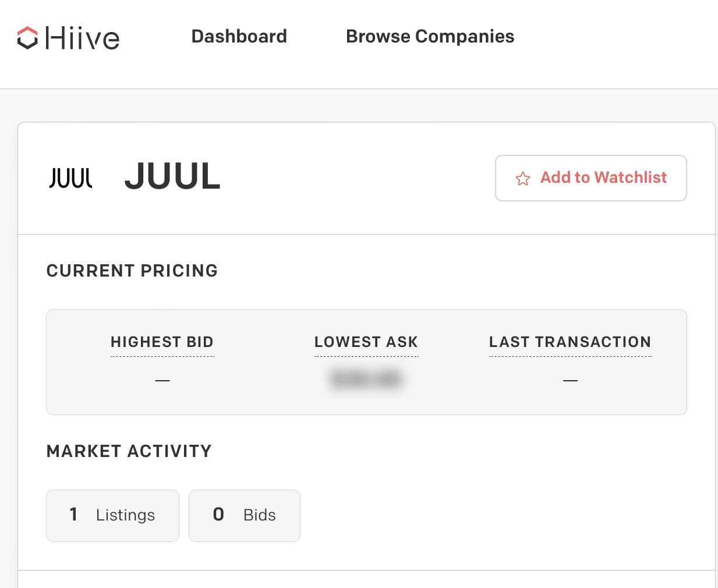The image size is (718, 588).
Task: Click the dash value under Last Transaction
Action: point(570,381)
